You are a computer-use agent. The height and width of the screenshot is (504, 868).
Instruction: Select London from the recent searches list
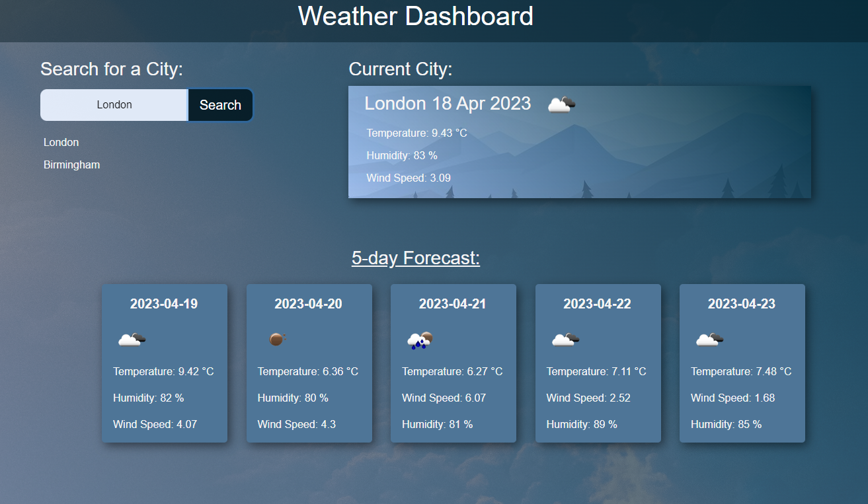61,142
